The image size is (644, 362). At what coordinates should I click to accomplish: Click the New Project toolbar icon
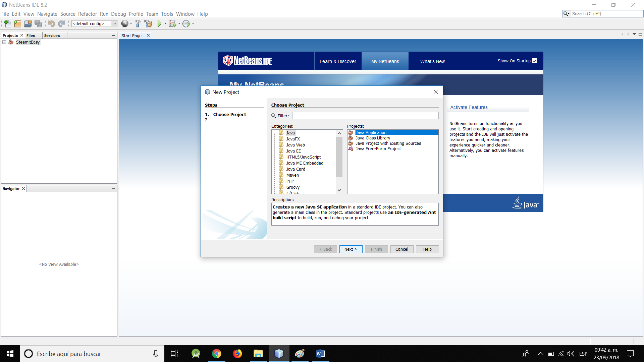(17, 23)
